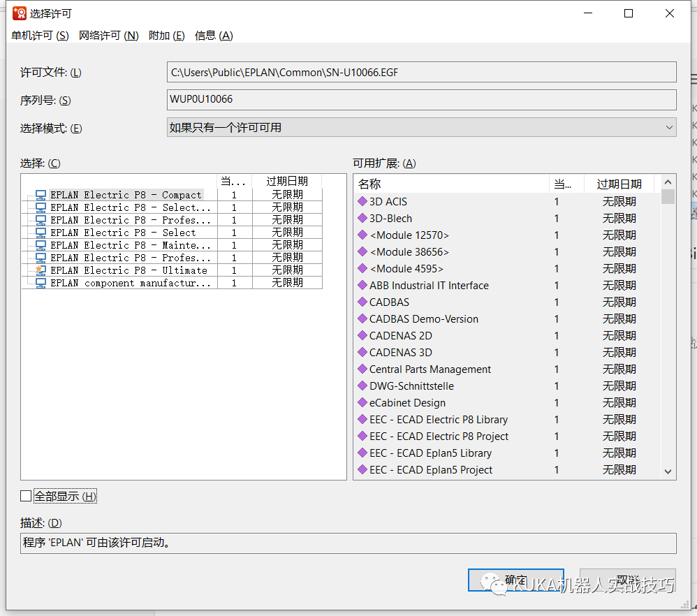The height and width of the screenshot is (616, 697).
Task: Close the 选择许可 dialog window
Action: click(x=670, y=13)
